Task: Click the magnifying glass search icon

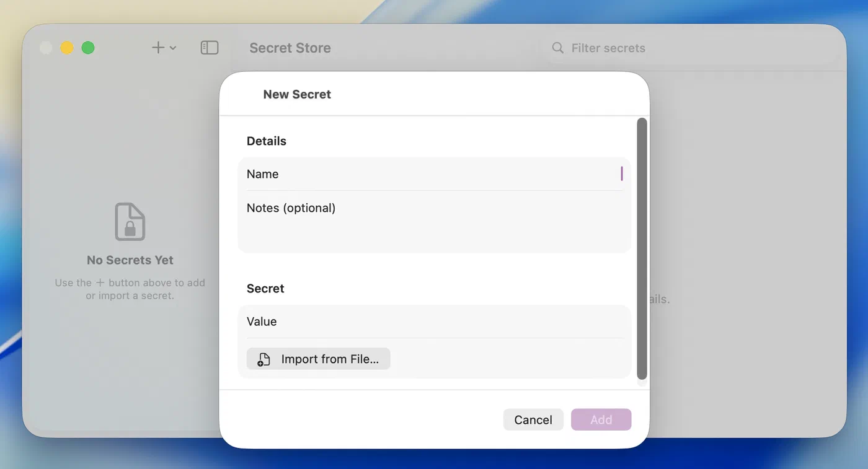Action: coord(558,48)
